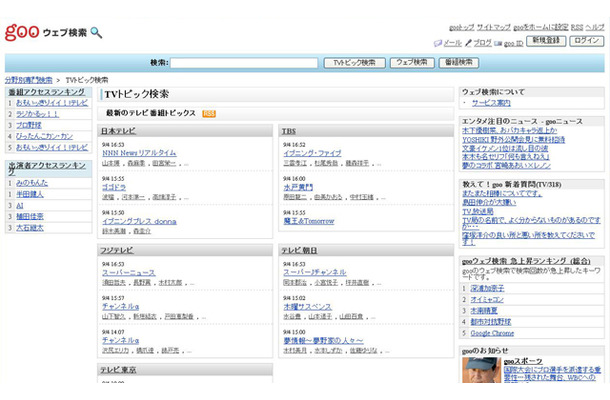Open the フジテレビ section heading
The width and height of the screenshot is (610, 400).
tap(117, 251)
